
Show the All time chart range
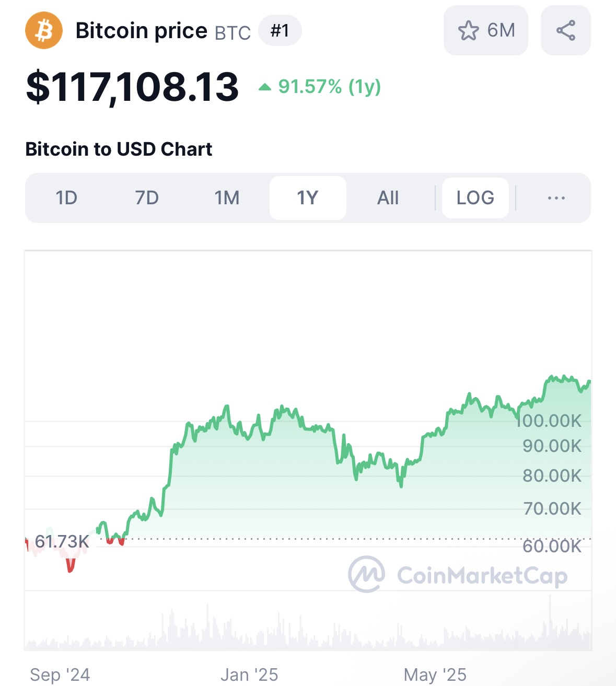coord(388,198)
